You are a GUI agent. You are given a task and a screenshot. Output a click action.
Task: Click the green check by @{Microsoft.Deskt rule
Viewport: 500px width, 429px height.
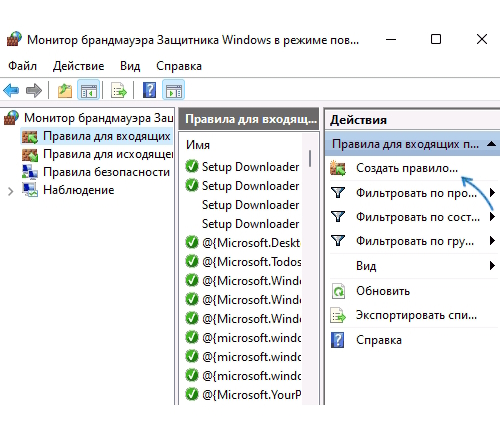coord(192,242)
